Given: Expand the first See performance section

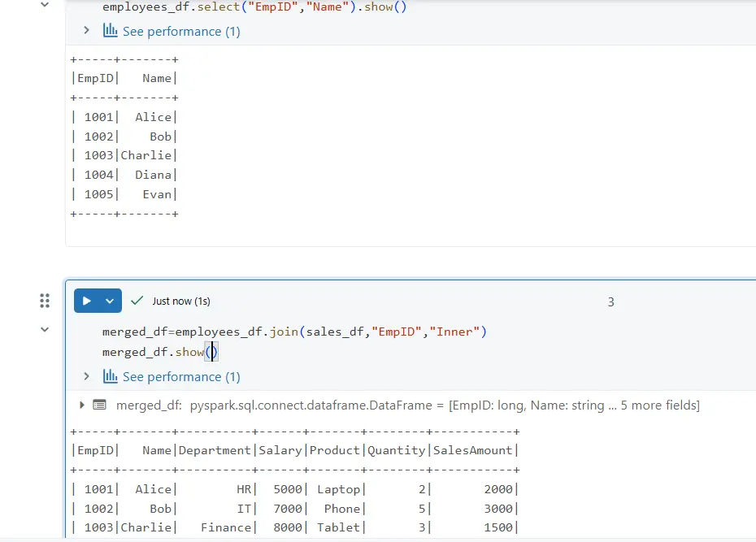Looking at the screenshot, I should tap(85, 31).
